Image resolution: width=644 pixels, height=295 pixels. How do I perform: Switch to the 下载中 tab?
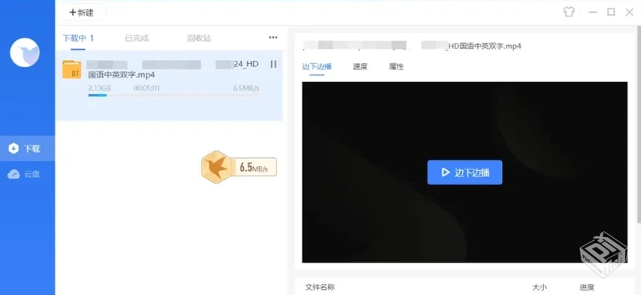click(78, 38)
